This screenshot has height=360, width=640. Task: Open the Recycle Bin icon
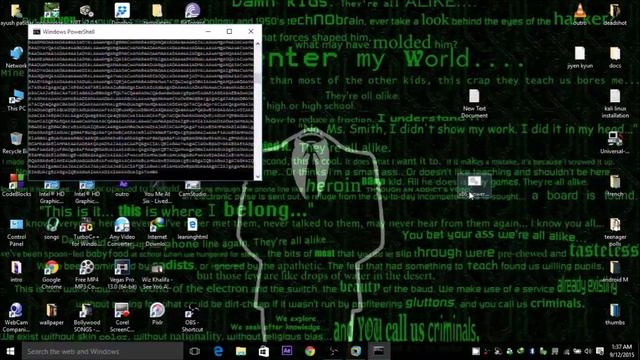tap(15, 143)
